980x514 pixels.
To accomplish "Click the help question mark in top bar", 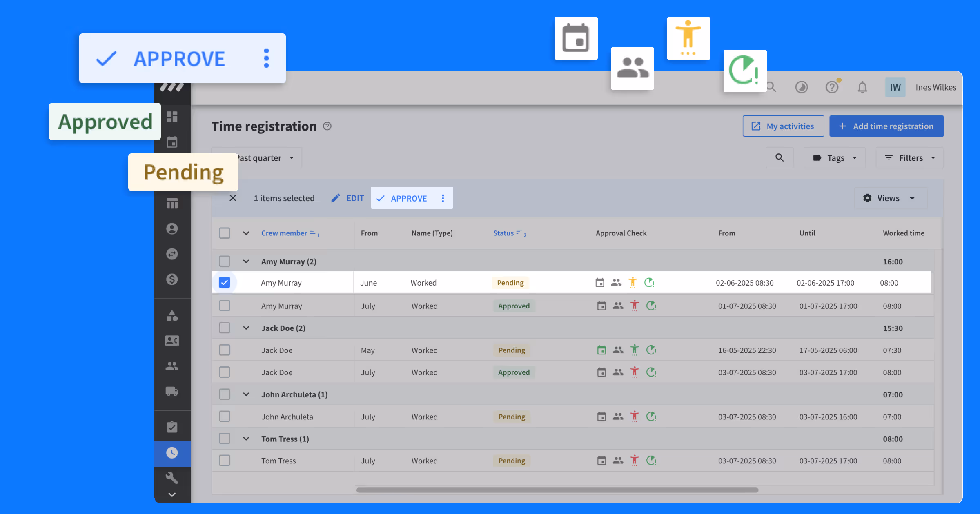I will click(832, 87).
